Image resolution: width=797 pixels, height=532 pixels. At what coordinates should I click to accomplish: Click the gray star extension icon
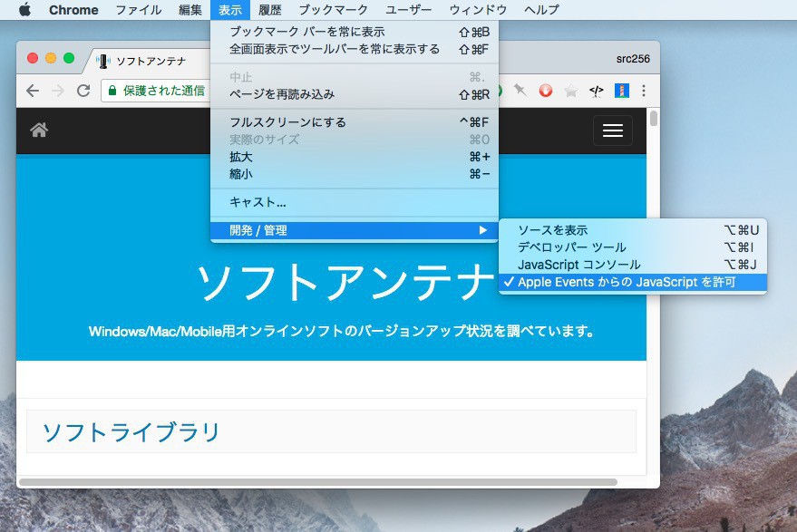tap(571, 91)
